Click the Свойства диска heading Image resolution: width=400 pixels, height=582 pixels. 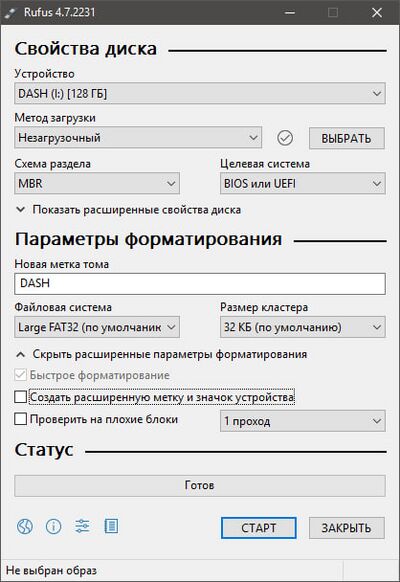point(86,49)
